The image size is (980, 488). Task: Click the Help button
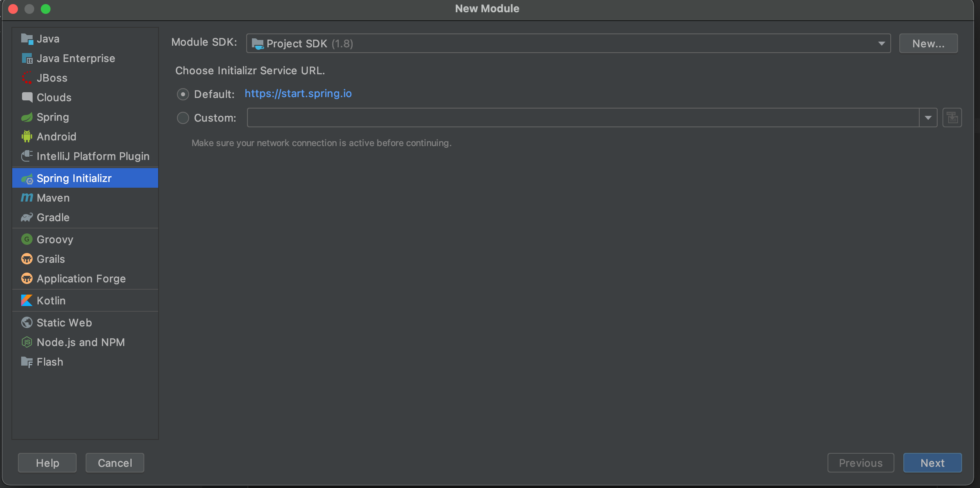pos(47,463)
